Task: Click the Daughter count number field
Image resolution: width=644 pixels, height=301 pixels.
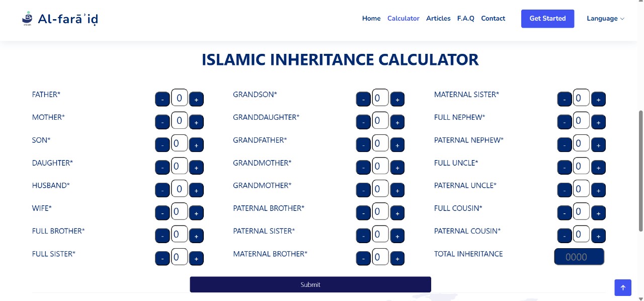Action: click(179, 166)
